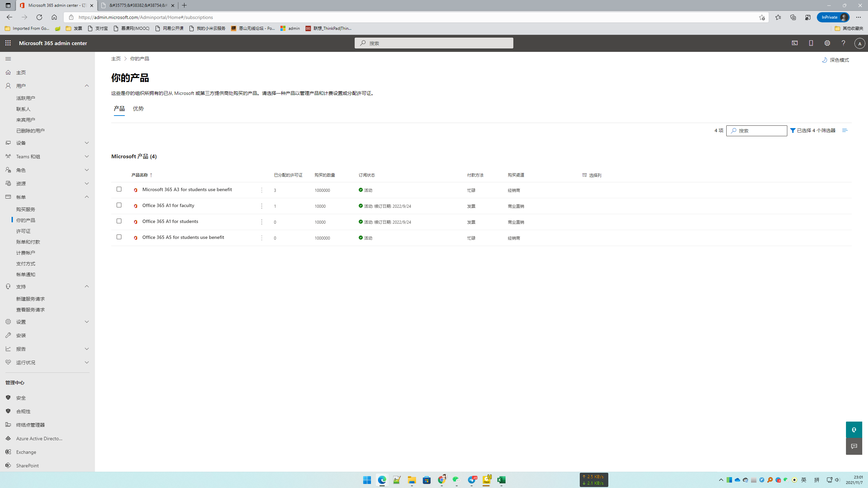Open Office 365 A5 for students use benefit
This screenshot has height=488, width=868.
(x=183, y=237)
